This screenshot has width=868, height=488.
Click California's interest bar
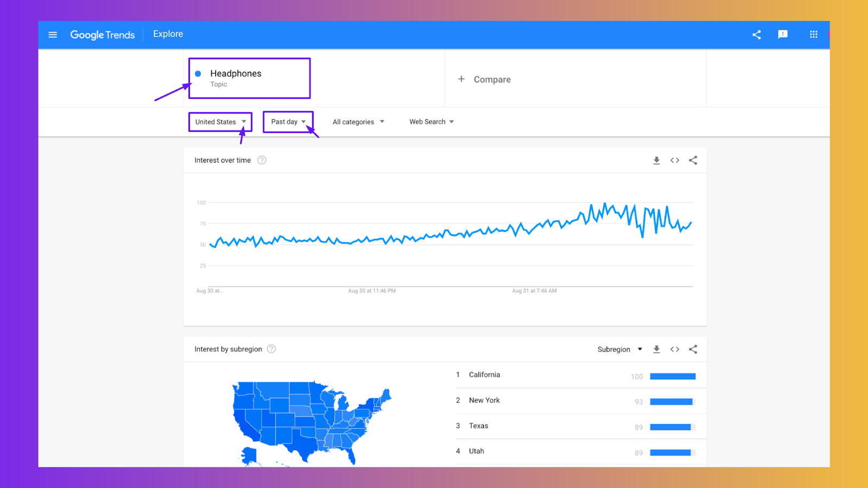[673, 376]
